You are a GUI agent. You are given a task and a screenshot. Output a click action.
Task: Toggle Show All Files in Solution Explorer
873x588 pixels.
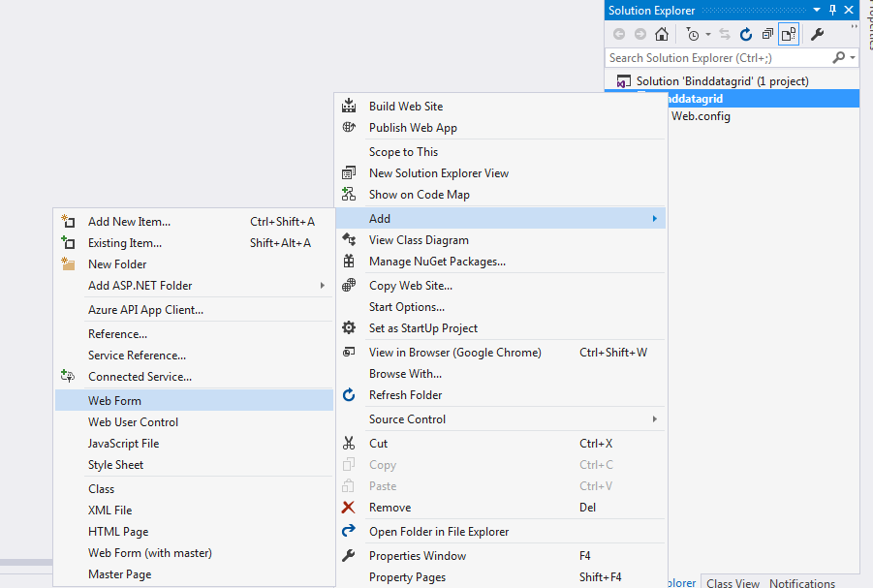click(x=788, y=35)
